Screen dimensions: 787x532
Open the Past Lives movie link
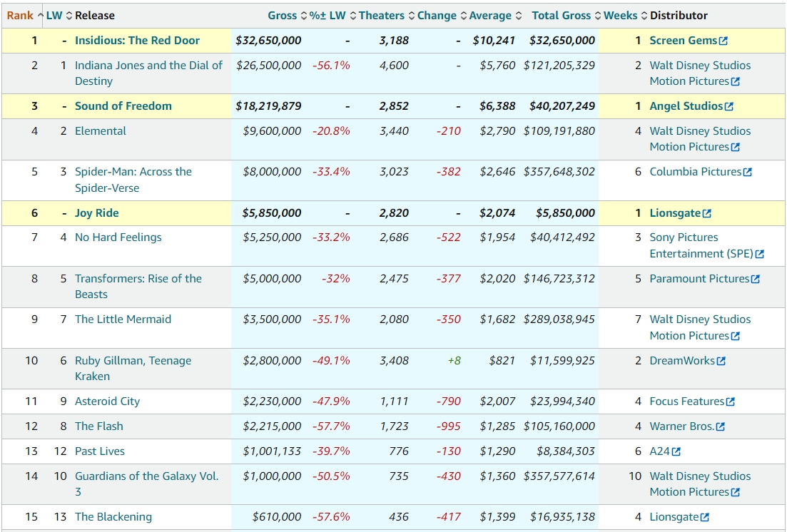pos(100,451)
